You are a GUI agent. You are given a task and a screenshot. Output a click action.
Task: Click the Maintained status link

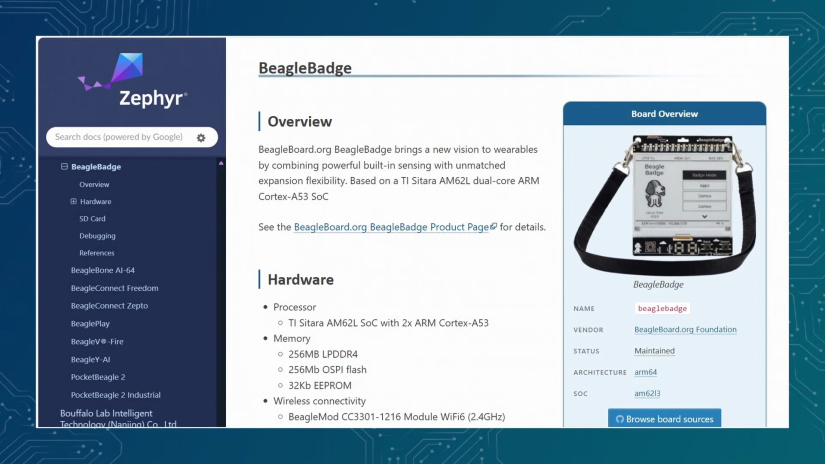pos(654,350)
